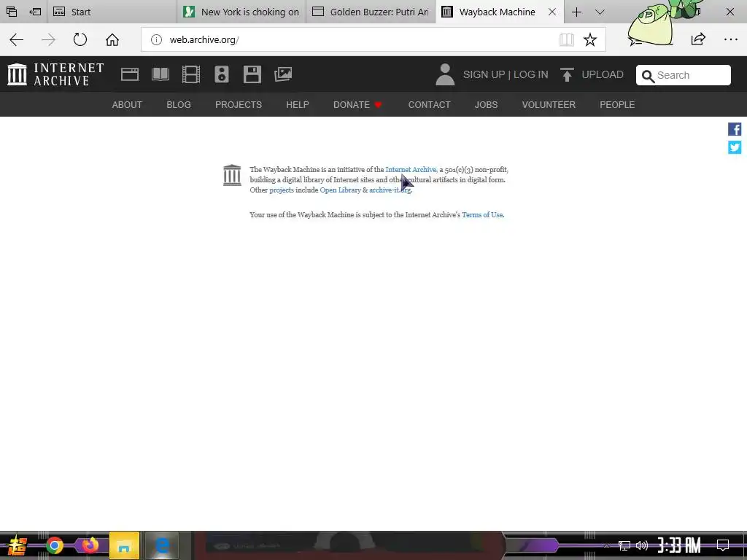
Task: Open action center notifications icon
Action: pos(723,545)
